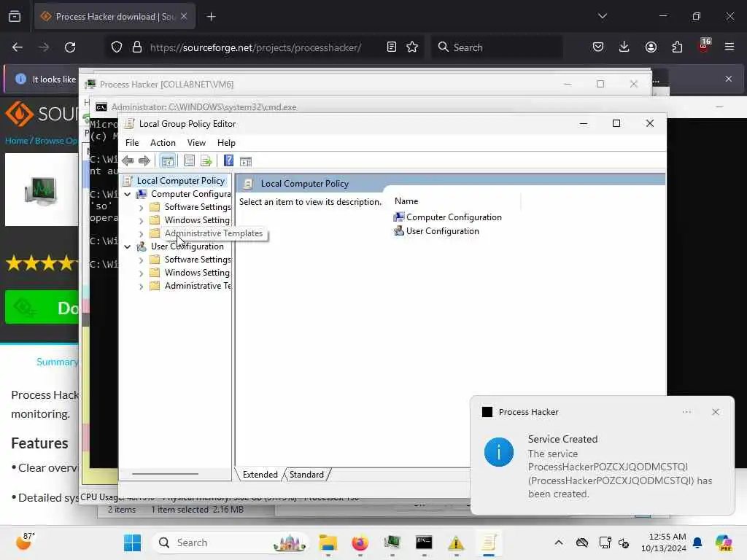Open the File menu in Group Policy Editor
Image resolution: width=747 pixels, height=560 pixels.
pyautogui.click(x=132, y=143)
